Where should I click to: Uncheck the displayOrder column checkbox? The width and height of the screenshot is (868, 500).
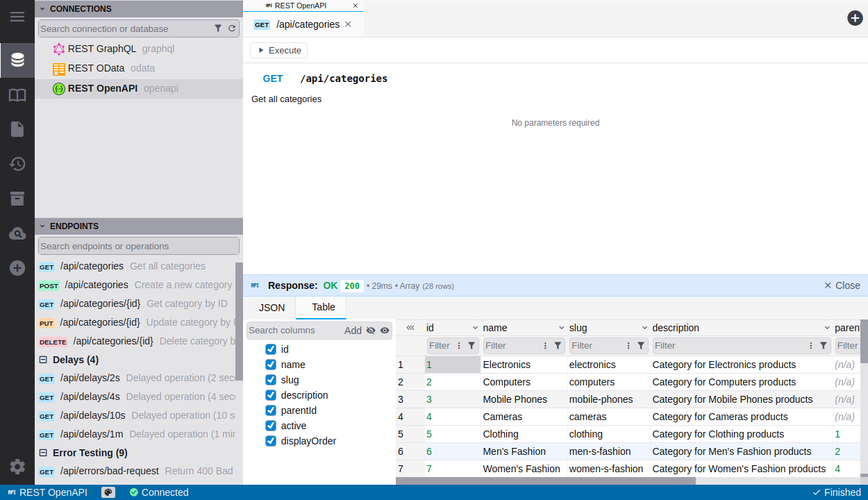click(x=270, y=440)
